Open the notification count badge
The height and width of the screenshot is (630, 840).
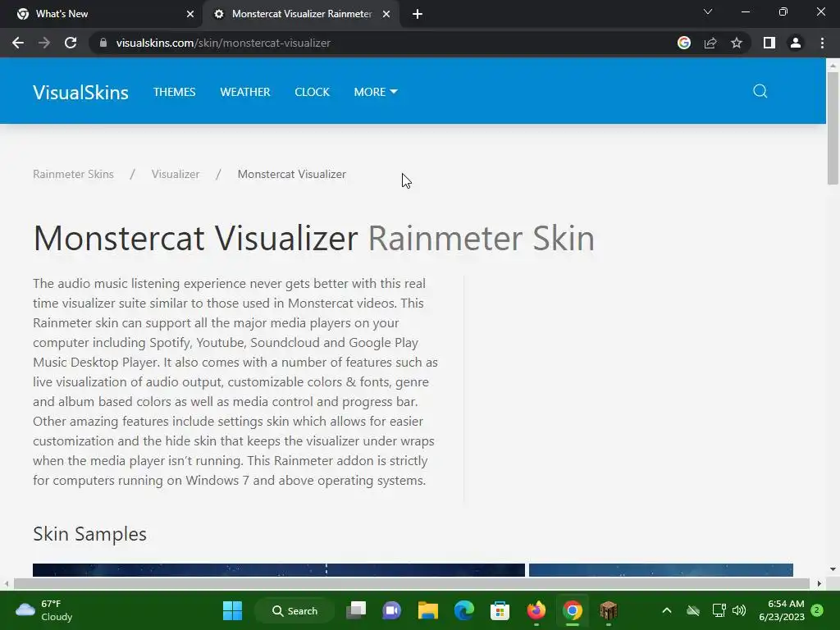[x=817, y=610]
